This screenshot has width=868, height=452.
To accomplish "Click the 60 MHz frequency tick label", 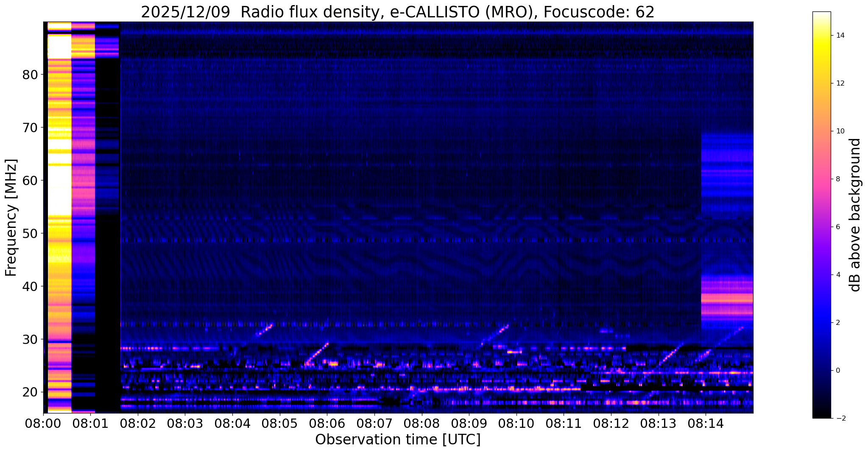I will click(x=30, y=181).
